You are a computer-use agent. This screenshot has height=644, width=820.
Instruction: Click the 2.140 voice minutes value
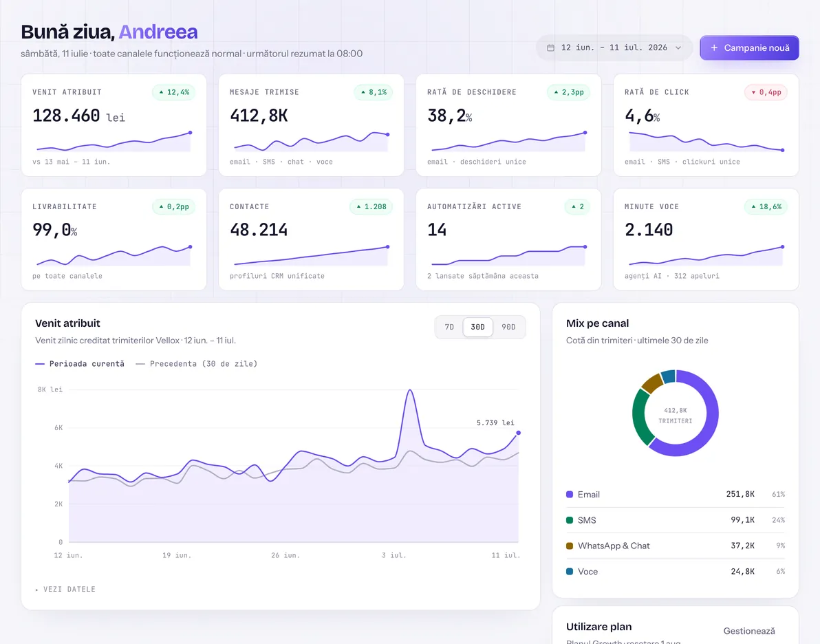tap(649, 230)
